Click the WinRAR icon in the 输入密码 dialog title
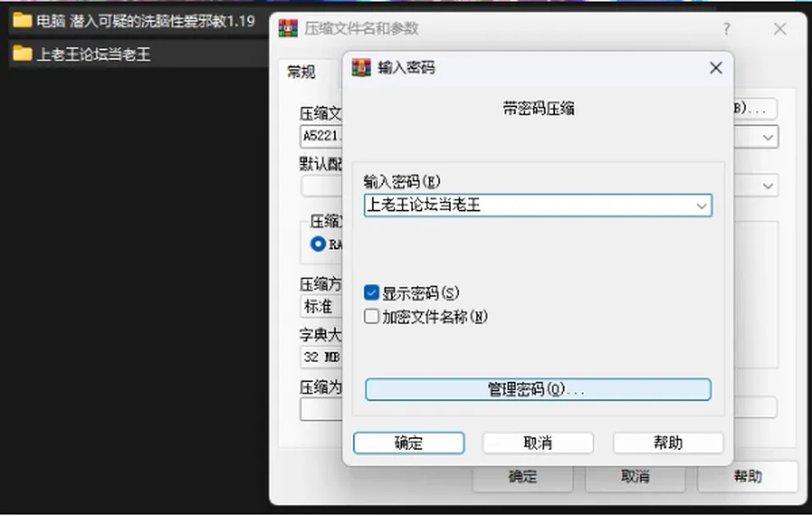 [361, 68]
